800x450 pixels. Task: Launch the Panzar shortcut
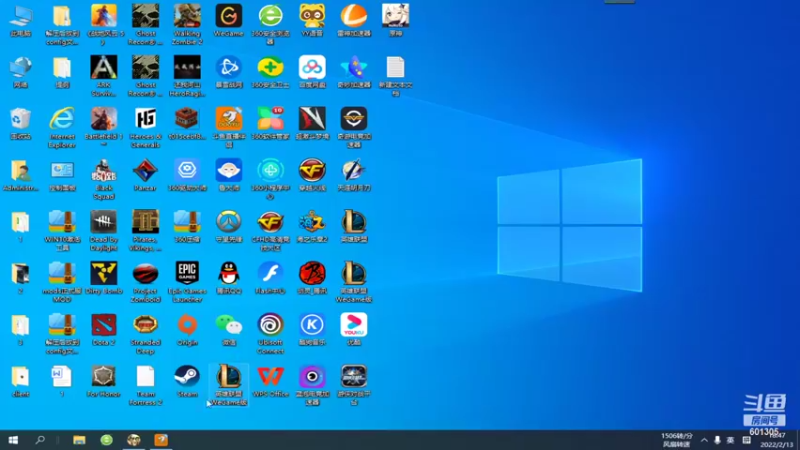pyautogui.click(x=145, y=175)
